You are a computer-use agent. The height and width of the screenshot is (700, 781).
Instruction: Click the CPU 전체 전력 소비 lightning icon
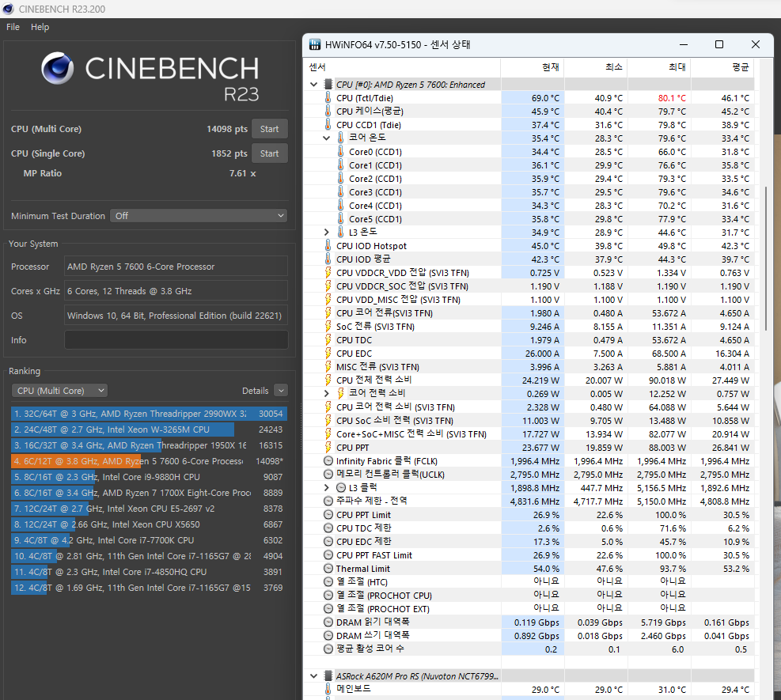(x=328, y=380)
